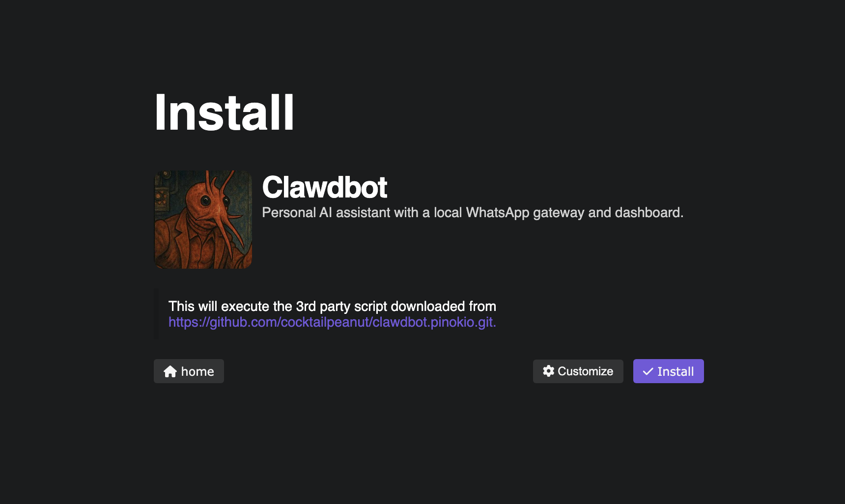Click the large Install page heading
The width and height of the screenshot is (845, 504).
pos(224,113)
